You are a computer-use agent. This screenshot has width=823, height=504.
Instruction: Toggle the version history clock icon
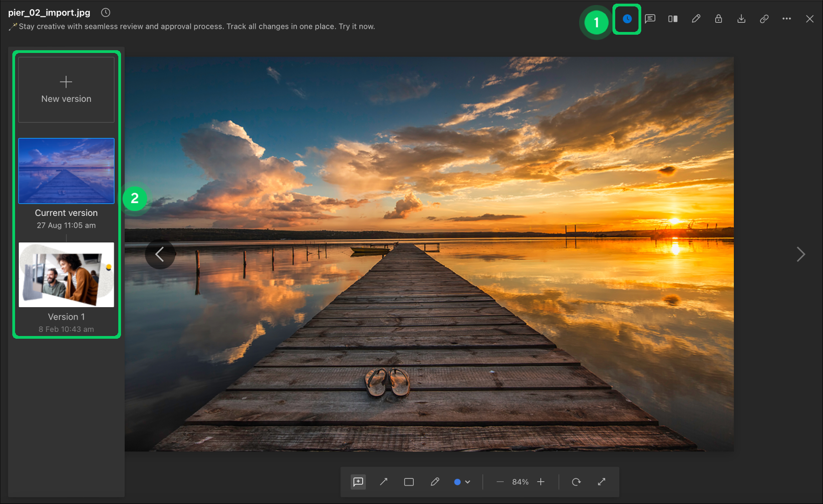[627, 19]
